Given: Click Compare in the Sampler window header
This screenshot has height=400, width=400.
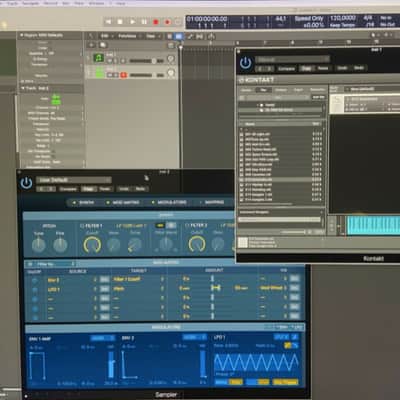Looking at the screenshot, I should click(x=68, y=189).
